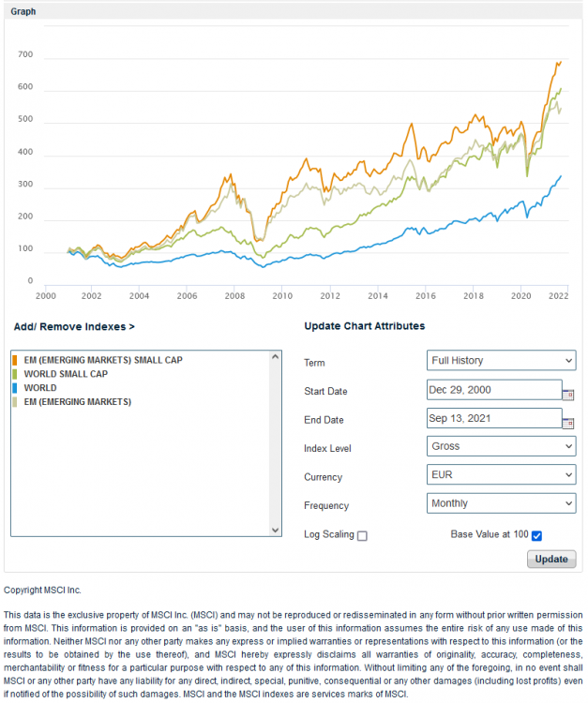Viewport: 588px width, 703px height.
Task: Open the Start Date calendar picker icon
Action: click(x=568, y=395)
